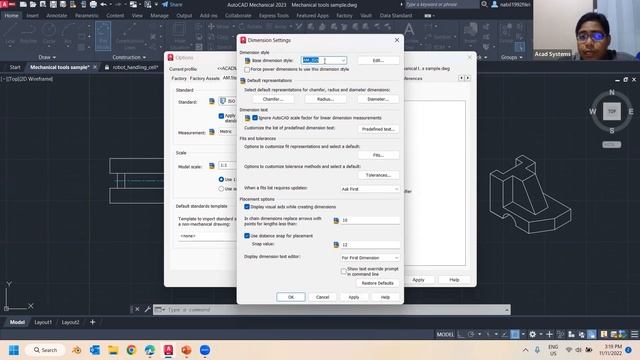The width and height of the screenshot is (640, 360).
Task: Open PowerPoint from taskbar
Action: 187,350
